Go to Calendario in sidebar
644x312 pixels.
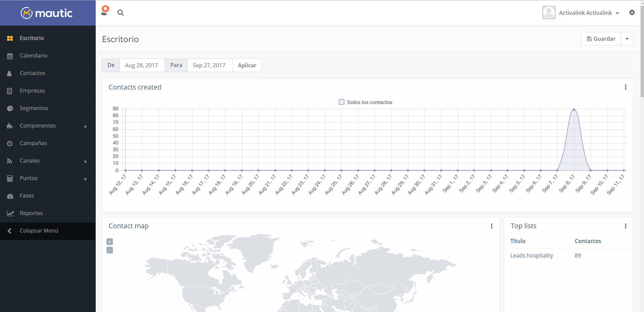(33, 56)
